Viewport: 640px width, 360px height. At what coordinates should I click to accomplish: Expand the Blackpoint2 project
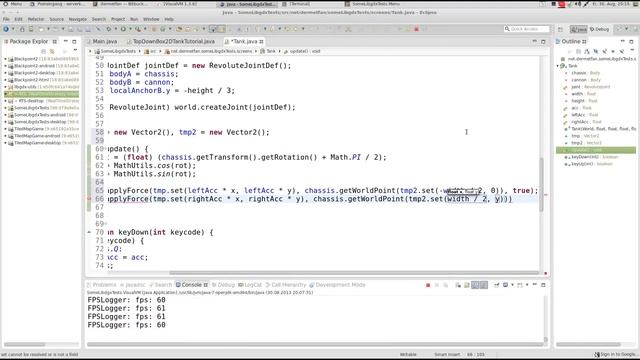5,59
